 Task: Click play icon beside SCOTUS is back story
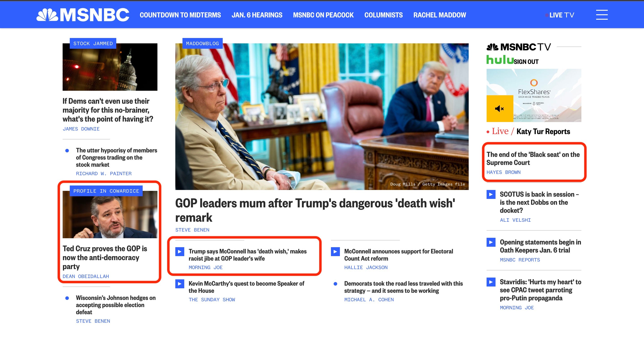[x=491, y=194]
